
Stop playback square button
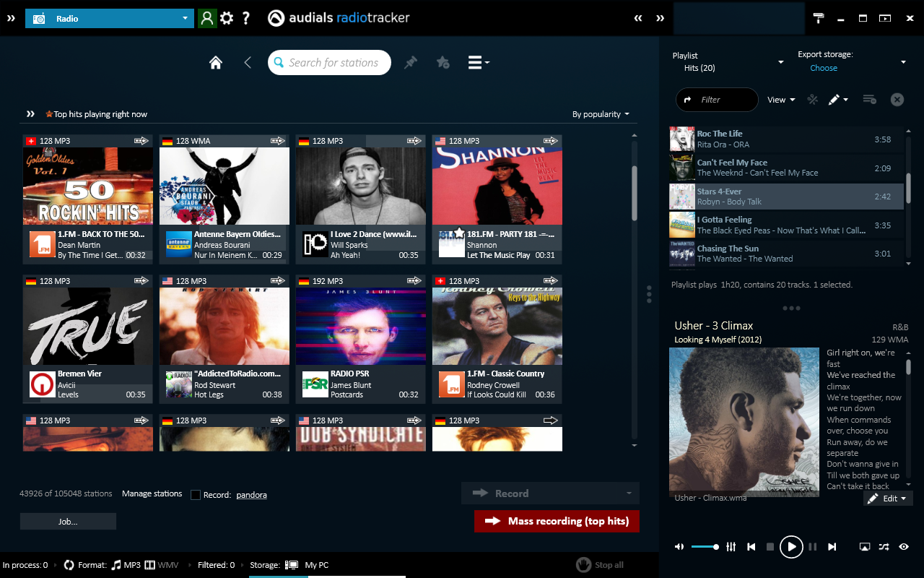tap(770, 547)
